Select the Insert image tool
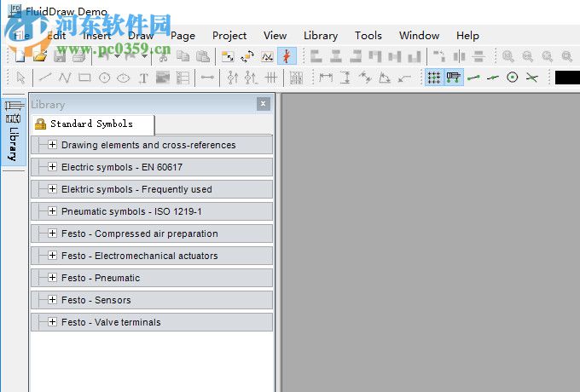Screen dimensions: 580x392 click(x=163, y=78)
